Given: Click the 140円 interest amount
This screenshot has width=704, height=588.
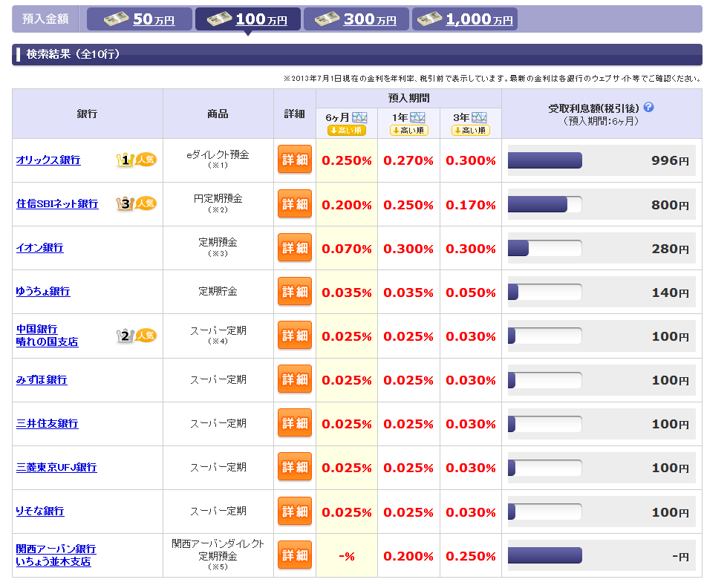Looking at the screenshot, I should [x=671, y=293].
